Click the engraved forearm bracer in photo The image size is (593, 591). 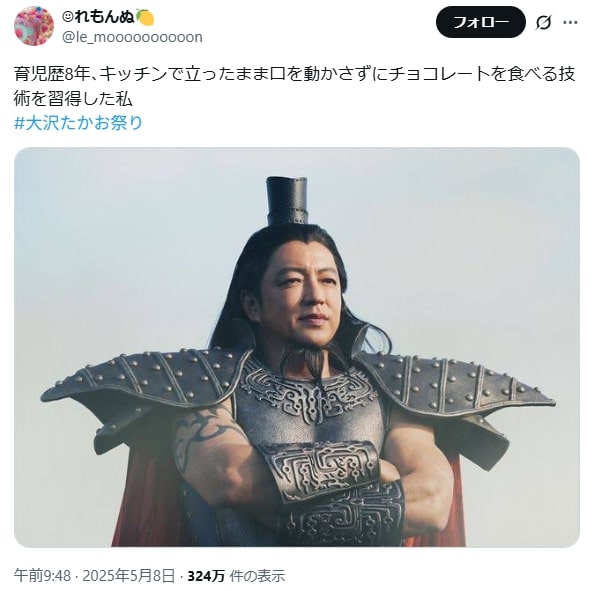pos(321,469)
